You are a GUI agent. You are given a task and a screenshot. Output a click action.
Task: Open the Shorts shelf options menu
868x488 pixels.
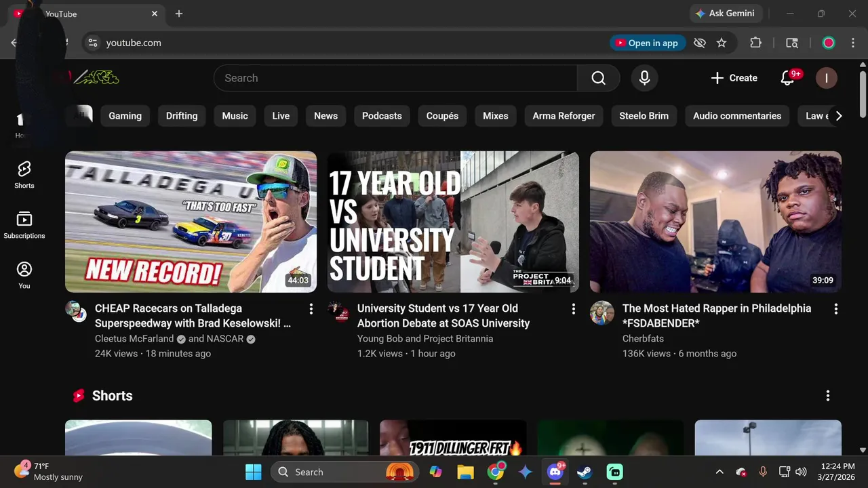[828, 396]
